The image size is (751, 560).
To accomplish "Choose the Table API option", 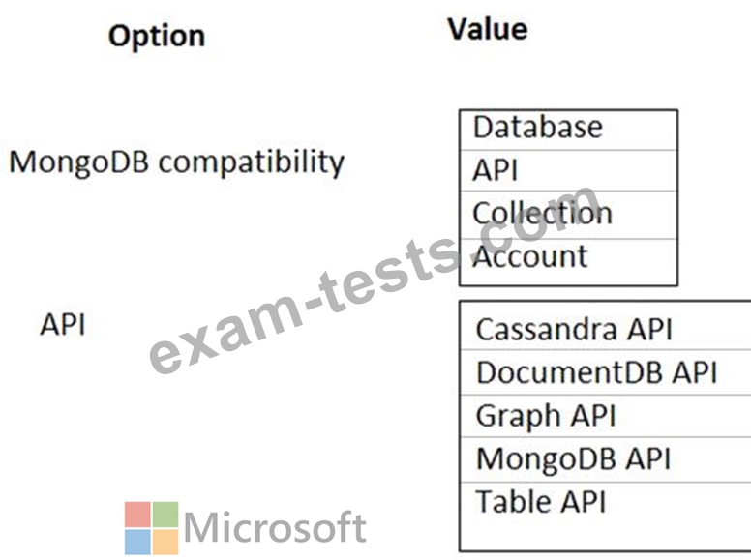I will (x=606, y=502).
